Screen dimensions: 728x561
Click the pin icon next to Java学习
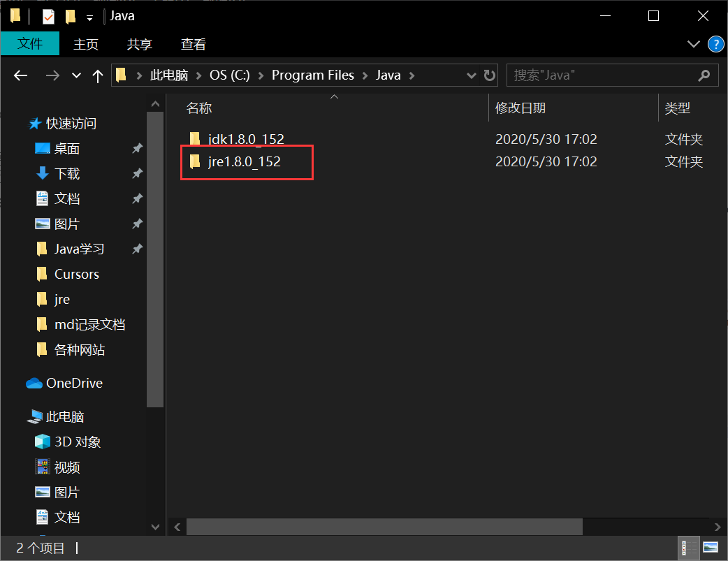click(137, 249)
